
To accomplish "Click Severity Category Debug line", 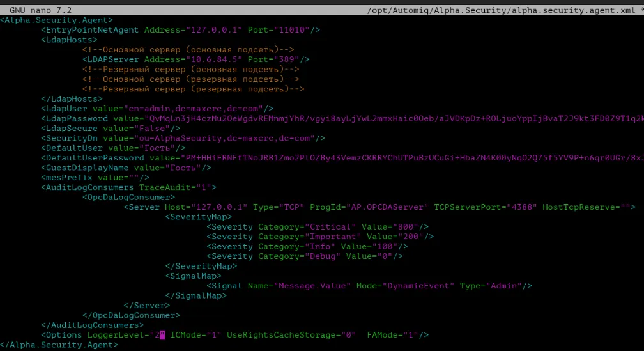I will 304,257.
